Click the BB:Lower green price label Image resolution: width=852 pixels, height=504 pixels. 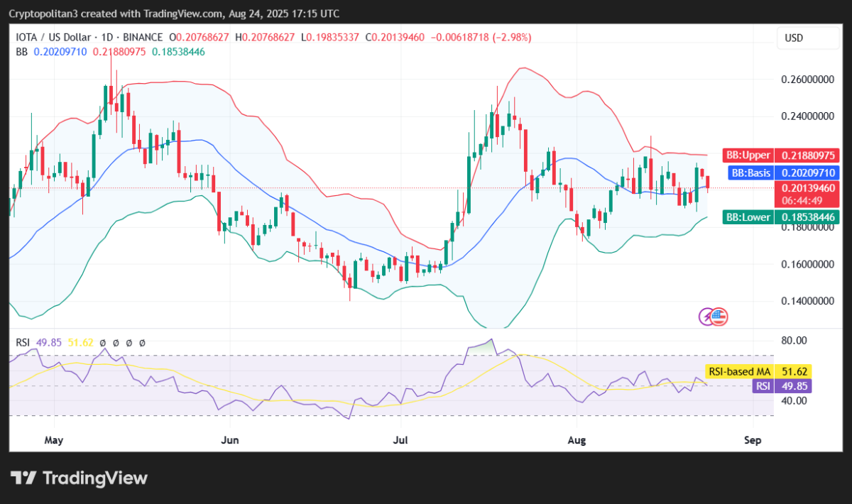(748, 217)
